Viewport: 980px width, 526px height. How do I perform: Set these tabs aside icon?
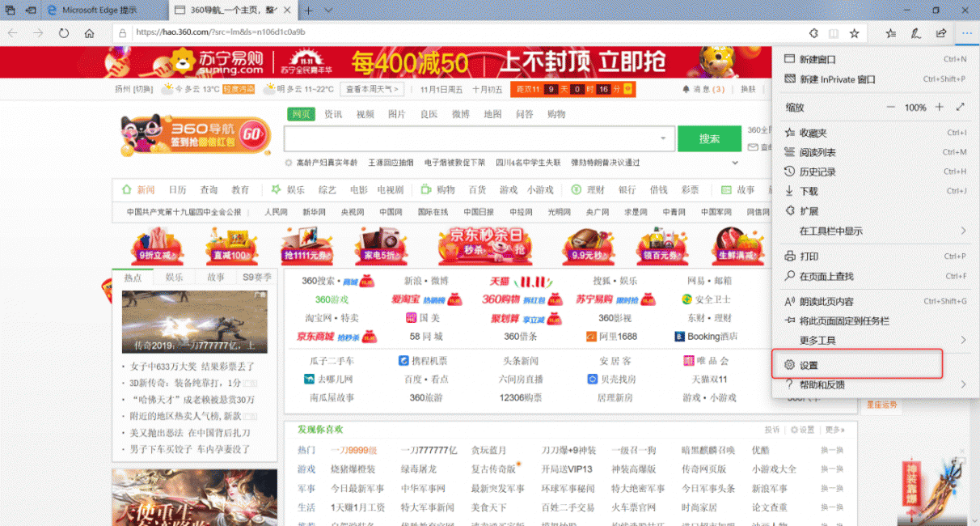30,11
